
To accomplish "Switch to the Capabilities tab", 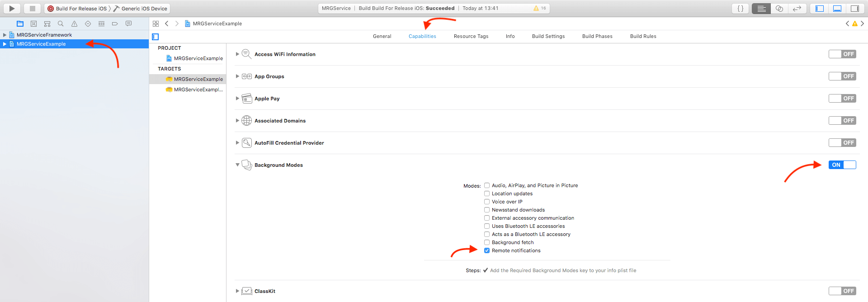I will pos(422,36).
